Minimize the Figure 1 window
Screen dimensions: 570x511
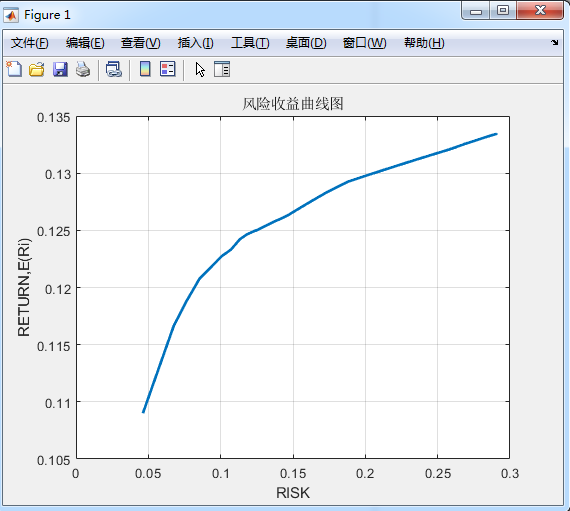[476, 11]
